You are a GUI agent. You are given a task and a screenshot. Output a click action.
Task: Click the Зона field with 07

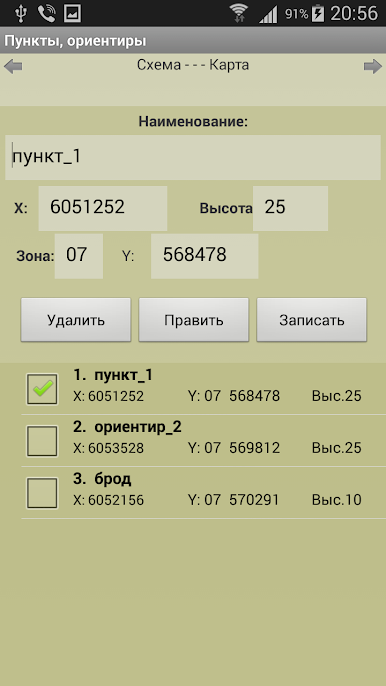coord(79,256)
